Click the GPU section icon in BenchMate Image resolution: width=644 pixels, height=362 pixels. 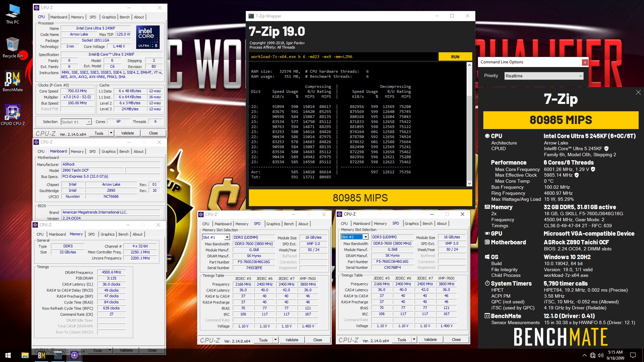pos(487,234)
